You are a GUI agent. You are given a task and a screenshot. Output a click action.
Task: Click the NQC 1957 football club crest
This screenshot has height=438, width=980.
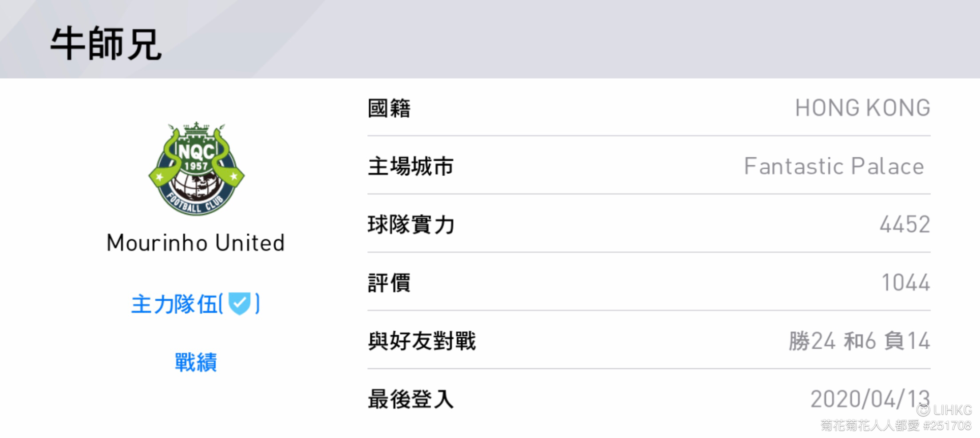point(196,168)
